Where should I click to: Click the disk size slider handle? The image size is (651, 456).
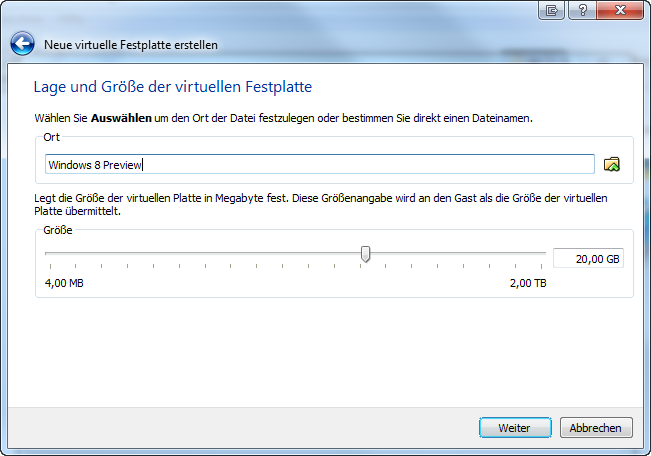tap(366, 255)
